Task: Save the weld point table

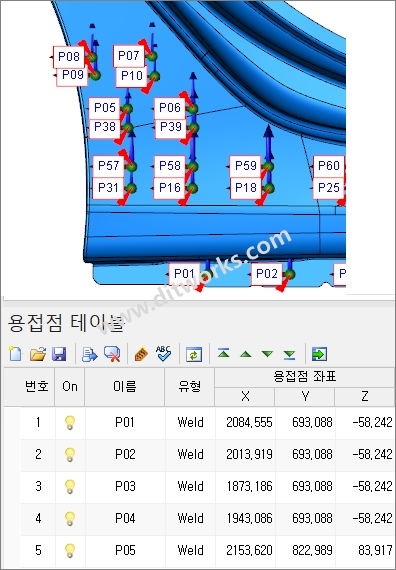Action: point(59,354)
